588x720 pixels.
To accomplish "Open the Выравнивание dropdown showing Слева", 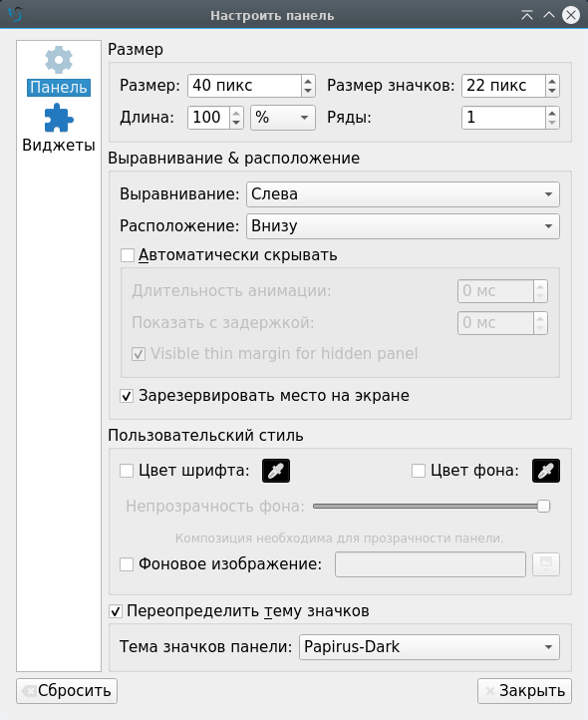I will 403,194.
